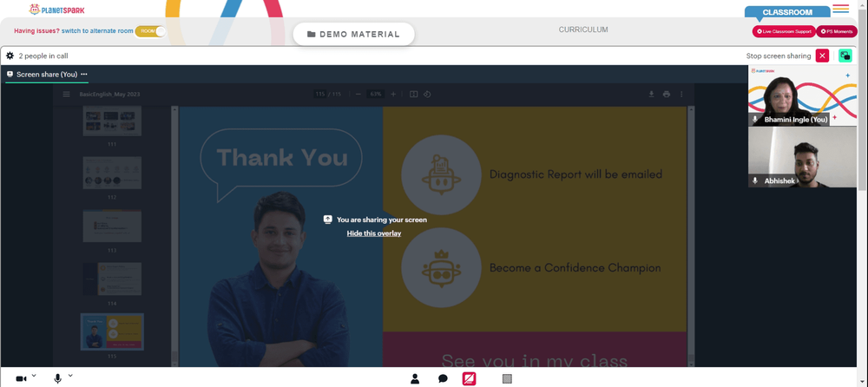This screenshot has height=387, width=868.
Task: Click the green screen layout icon
Action: coord(845,56)
